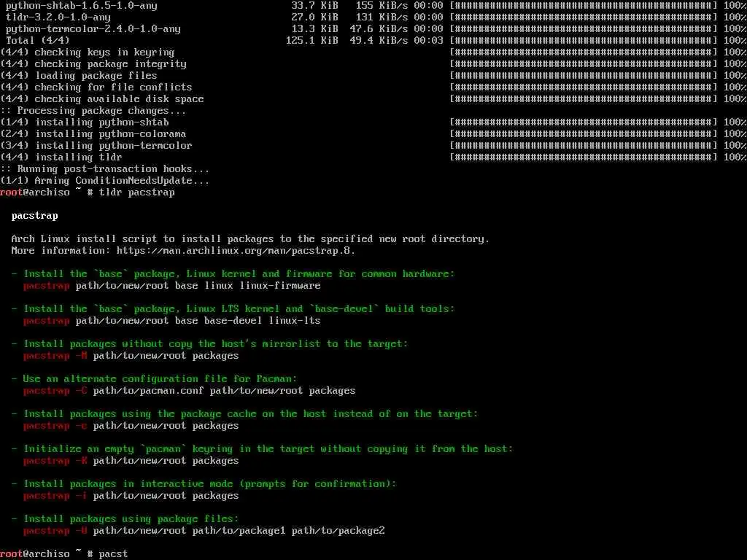The height and width of the screenshot is (560, 747).
Task: Click 'loading package files' line
Action: pos(79,76)
